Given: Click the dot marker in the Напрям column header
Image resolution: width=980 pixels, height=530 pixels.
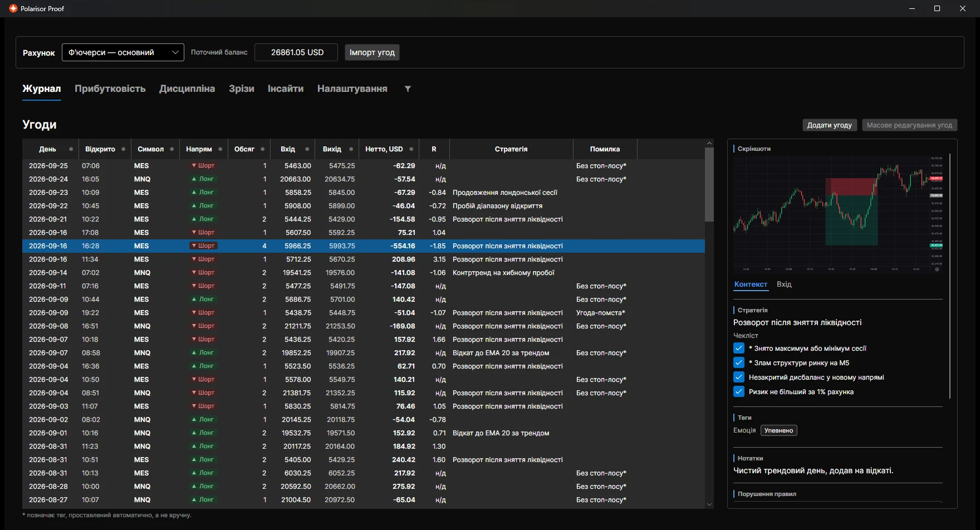Looking at the screenshot, I should tap(220, 149).
